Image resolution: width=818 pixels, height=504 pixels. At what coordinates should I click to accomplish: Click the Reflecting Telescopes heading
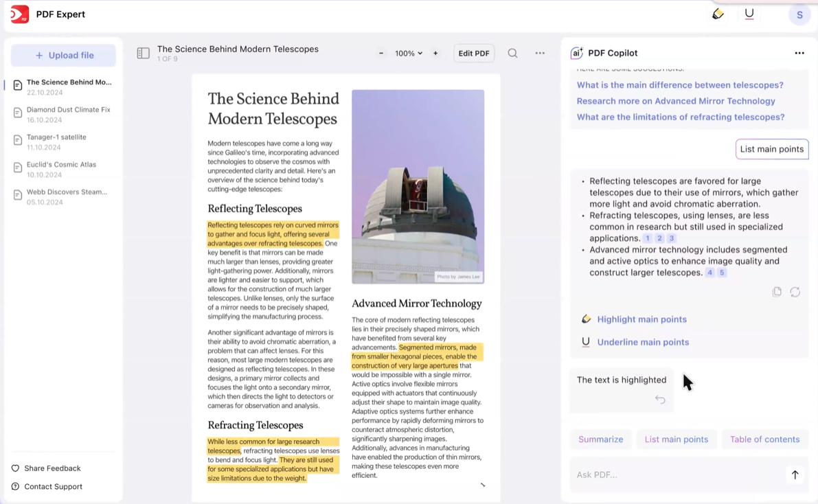[x=255, y=209]
